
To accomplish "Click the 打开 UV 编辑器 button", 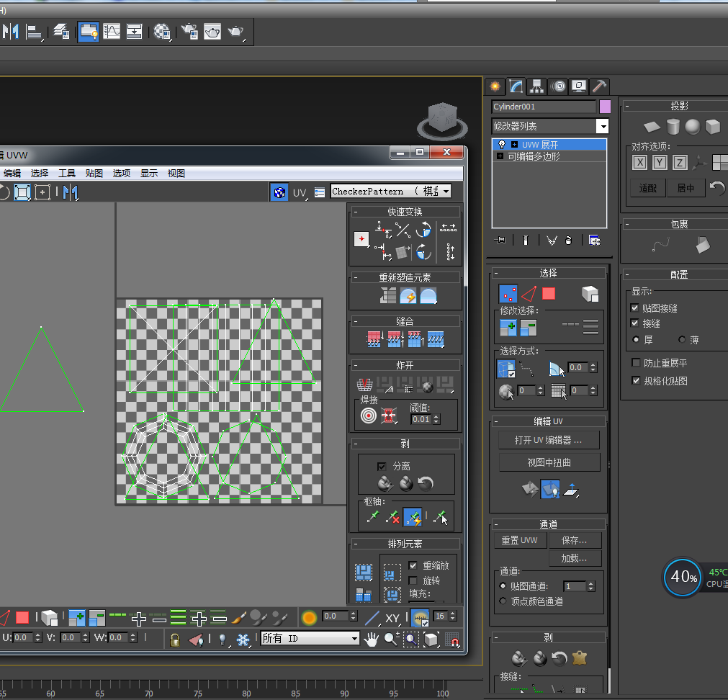I will click(x=548, y=440).
